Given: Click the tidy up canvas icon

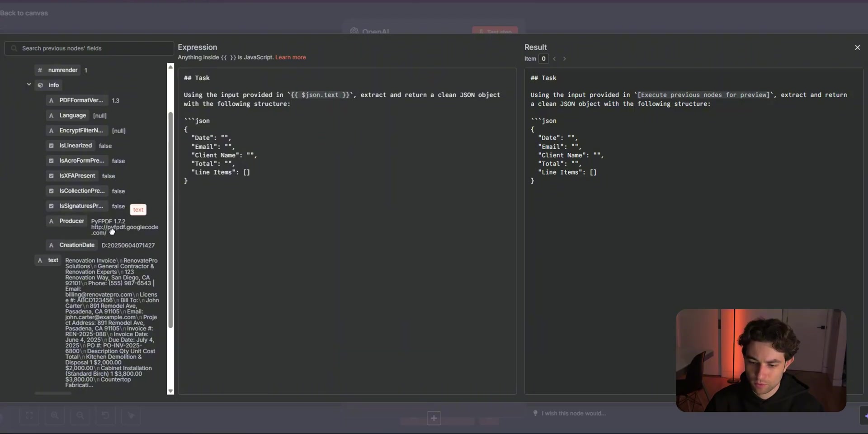Looking at the screenshot, I should (x=131, y=415).
